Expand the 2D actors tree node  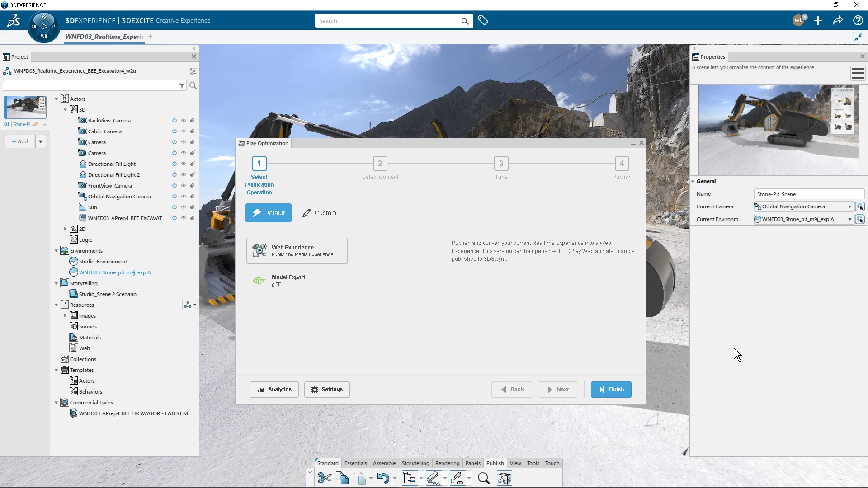[x=65, y=229]
